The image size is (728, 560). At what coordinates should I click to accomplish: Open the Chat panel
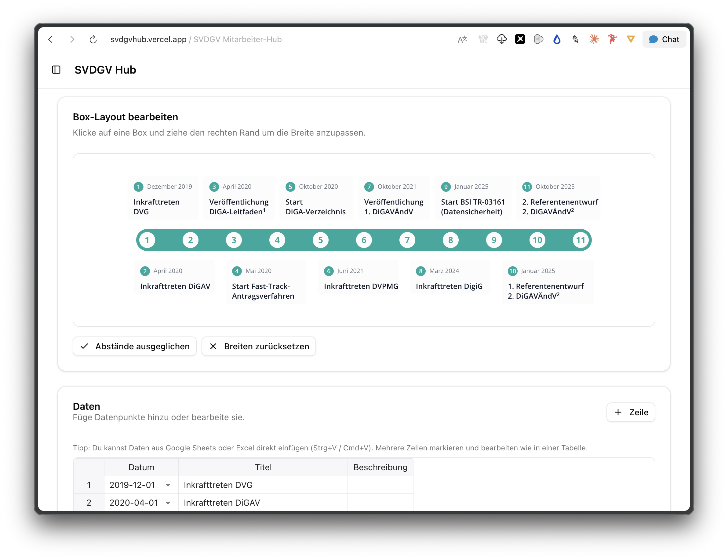coord(664,39)
